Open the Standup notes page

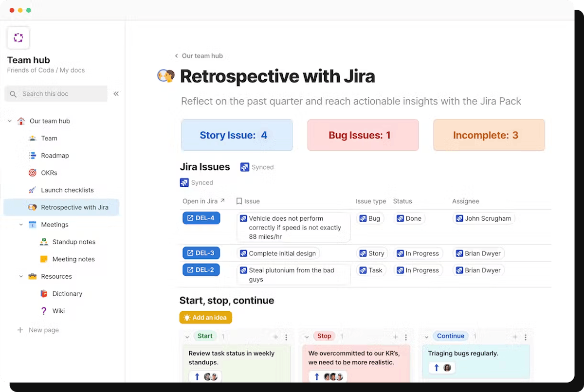pos(73,242)
